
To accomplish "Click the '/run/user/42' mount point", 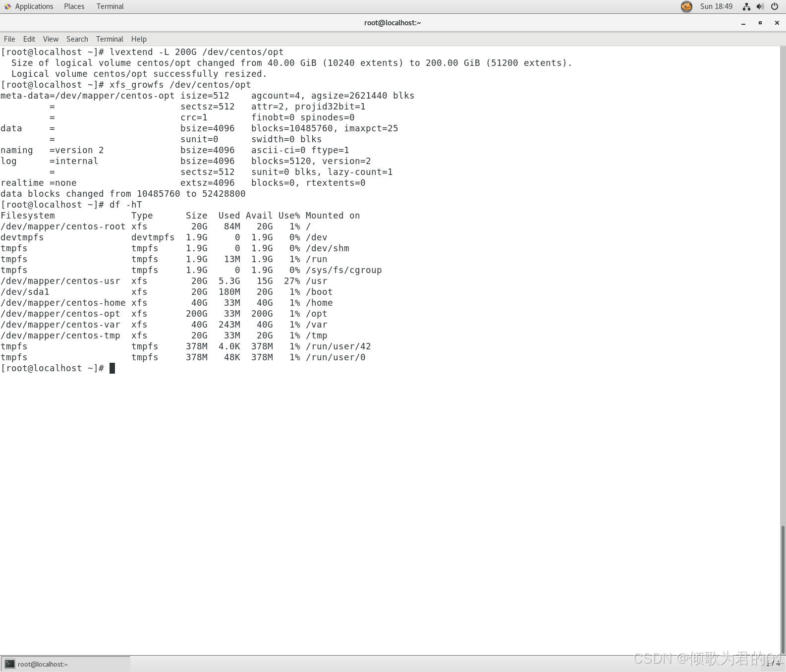I will (338, 346).
